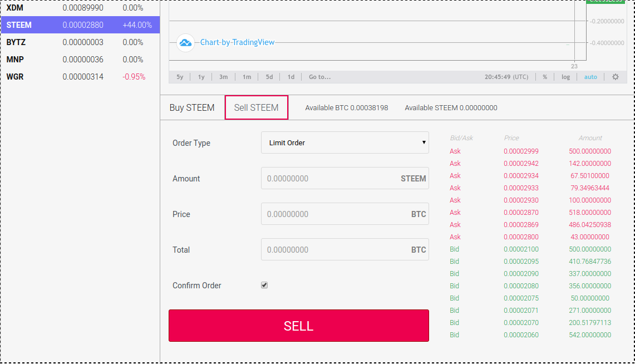
Task: Pick ask price 0.00002870
Action: click(521, 212)
